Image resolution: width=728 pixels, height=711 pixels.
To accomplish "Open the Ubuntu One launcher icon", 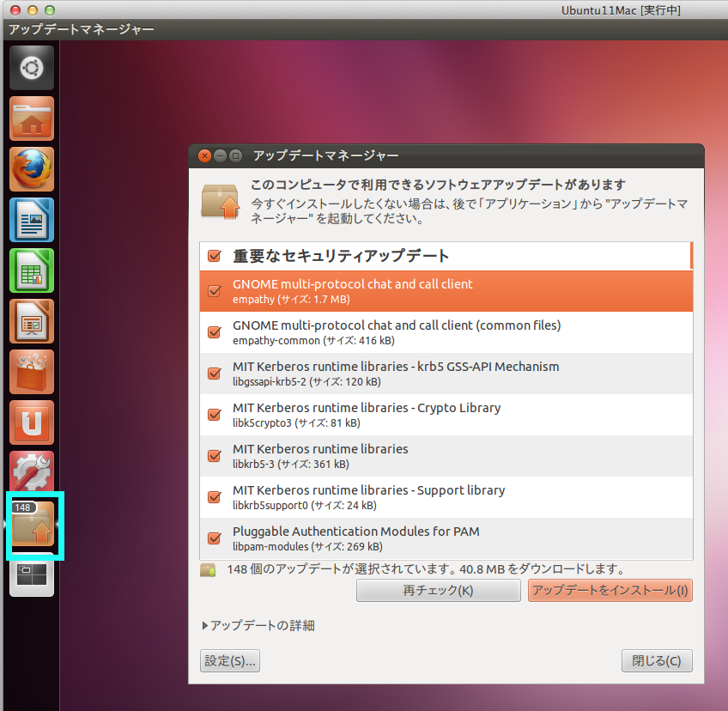I will click(x=32, y=422).
